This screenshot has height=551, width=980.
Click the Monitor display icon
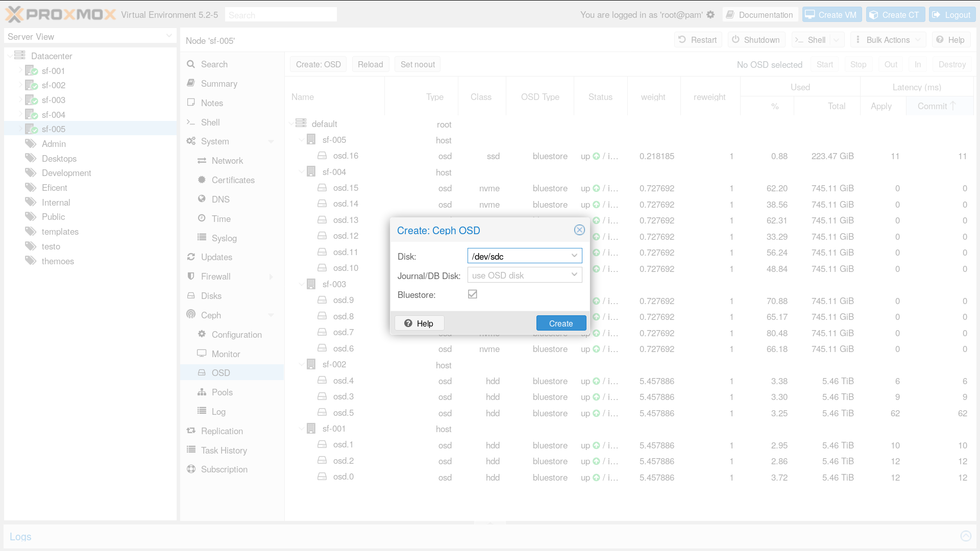[x=202, y=353]
